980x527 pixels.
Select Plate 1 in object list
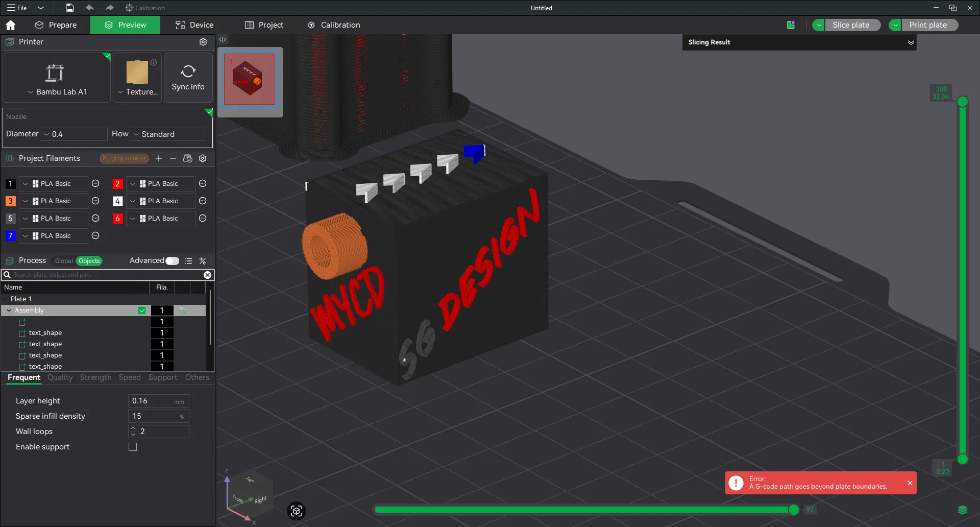21,299
